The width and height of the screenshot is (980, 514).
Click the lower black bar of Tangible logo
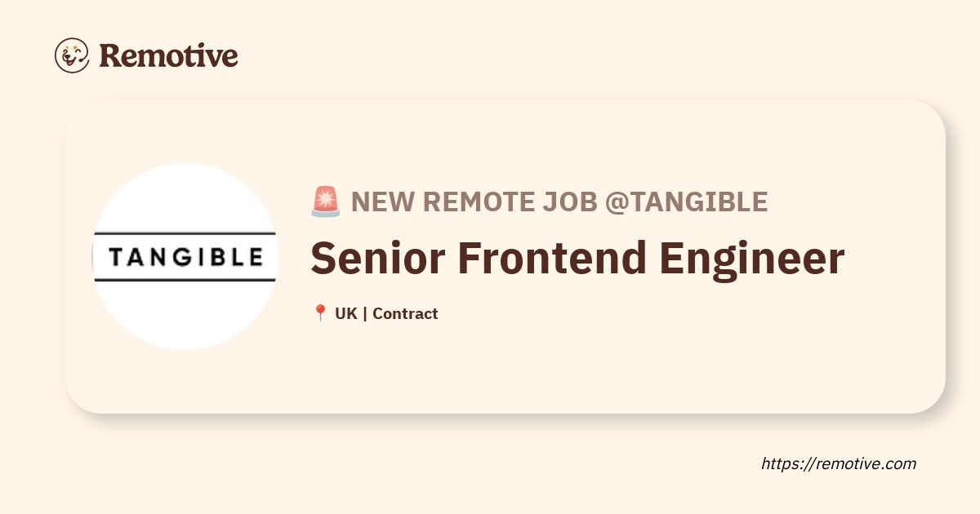tap(185, 280)
